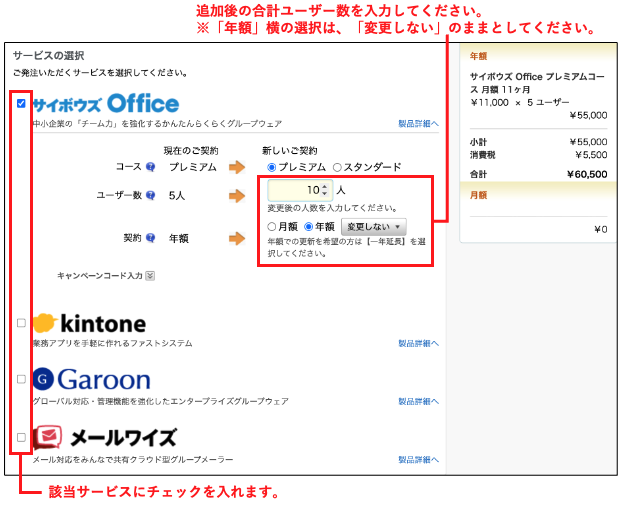Check the kintone service checkbox

(x=22, y=323)
